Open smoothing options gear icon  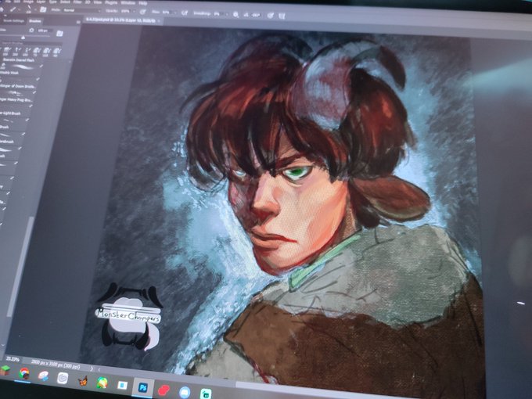tap(235, 14)
